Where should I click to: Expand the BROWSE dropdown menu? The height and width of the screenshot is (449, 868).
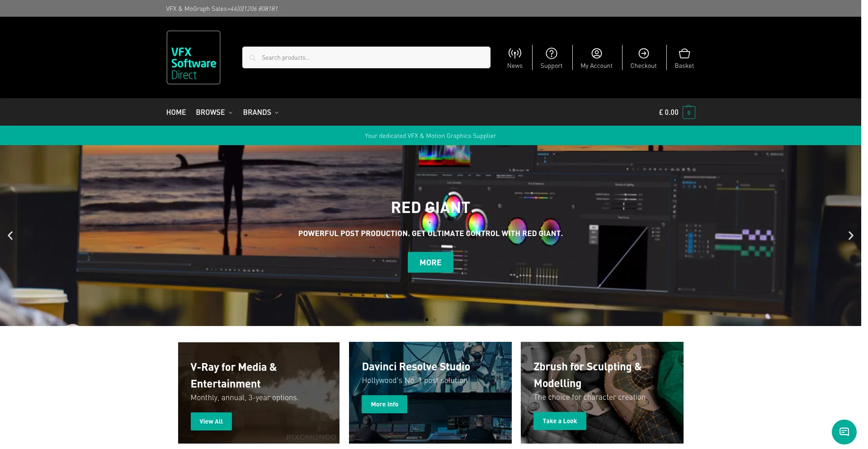click(214, 112)
